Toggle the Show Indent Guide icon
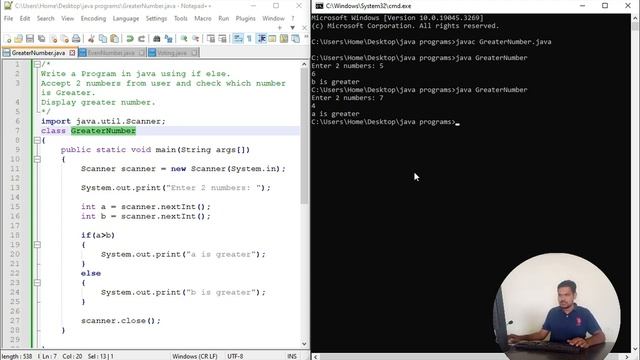Screen dimensions: 640x360 [x=262, y=39]
